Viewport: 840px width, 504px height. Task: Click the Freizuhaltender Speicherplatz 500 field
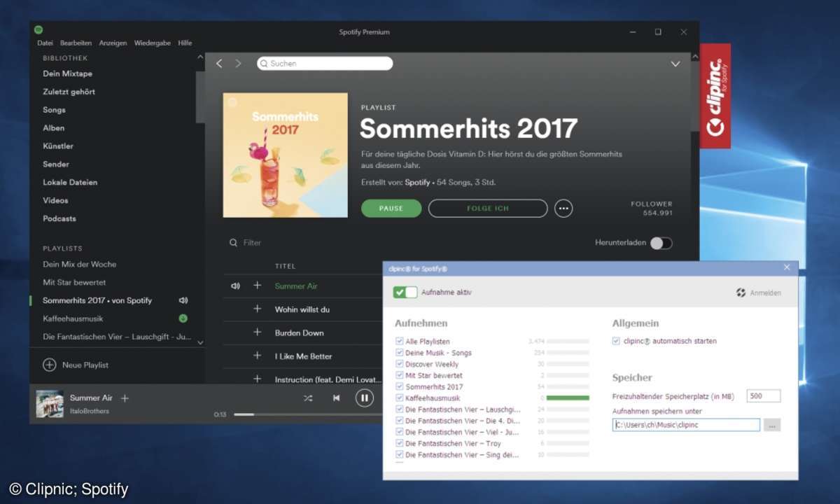coord(763,396)
